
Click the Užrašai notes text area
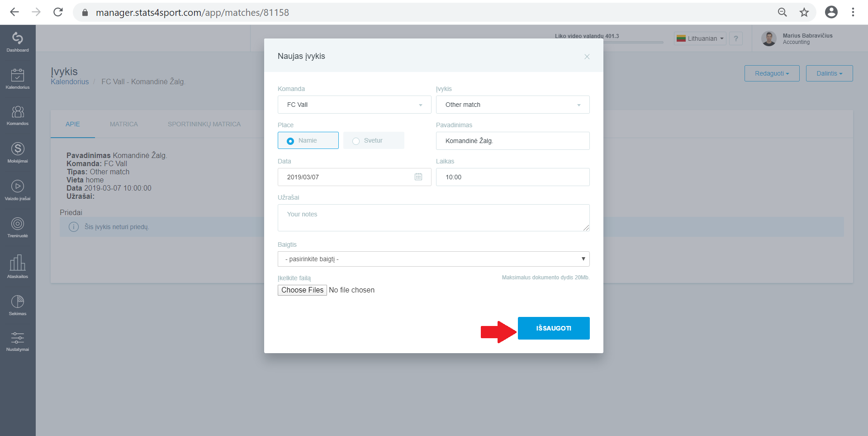point(434,218)
